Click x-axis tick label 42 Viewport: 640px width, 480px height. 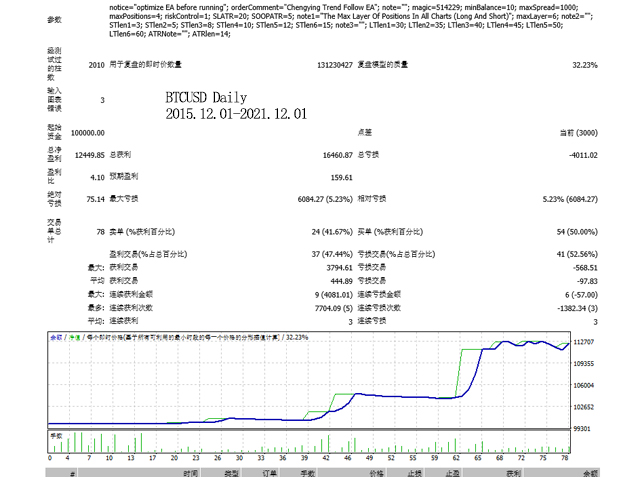coord(326,458)
